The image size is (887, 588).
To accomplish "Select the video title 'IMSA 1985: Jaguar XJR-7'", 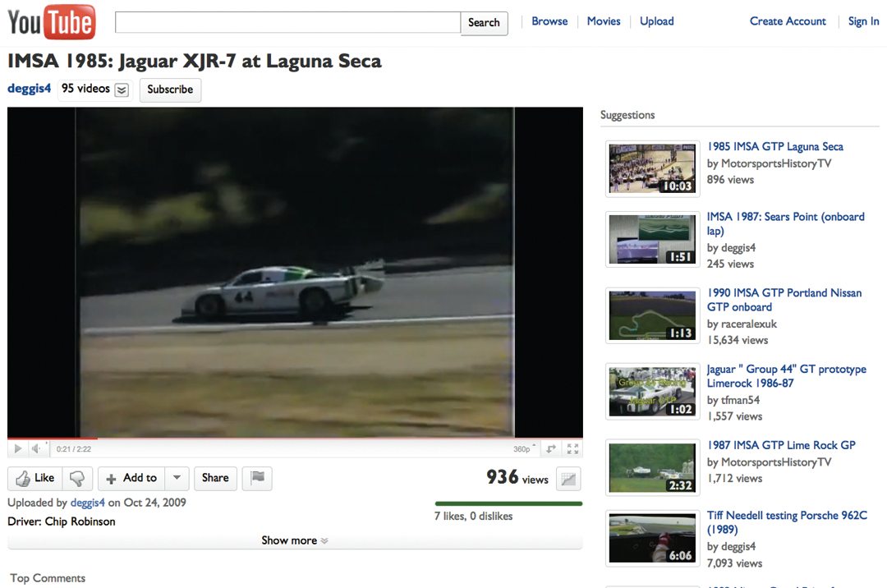I will pos(194,61).
